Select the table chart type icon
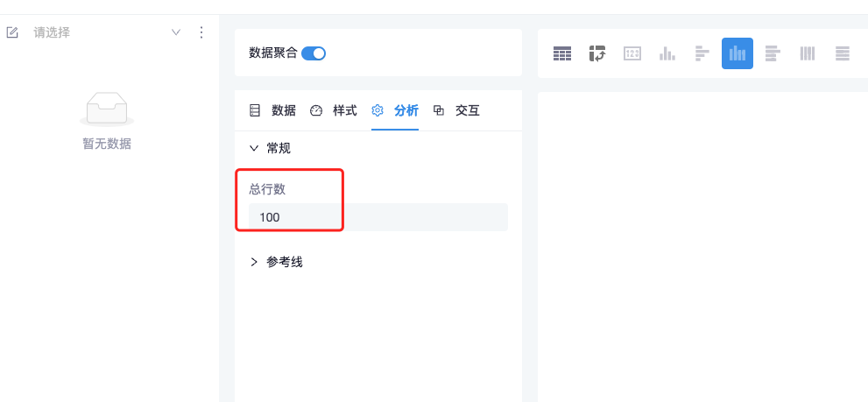 tap(562, 53)
